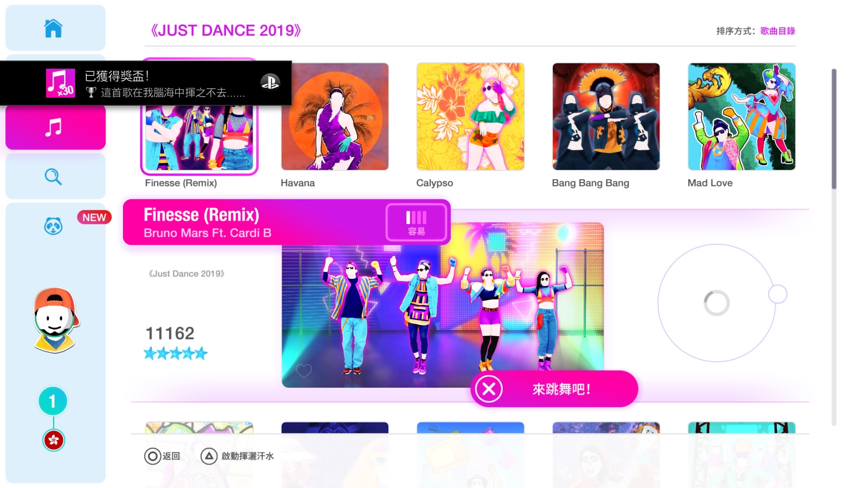Screen dimensions: 868x488
Task: Activate the 啟動揮灑汗水 sweat mode option
Action: (x=237, y=456)
